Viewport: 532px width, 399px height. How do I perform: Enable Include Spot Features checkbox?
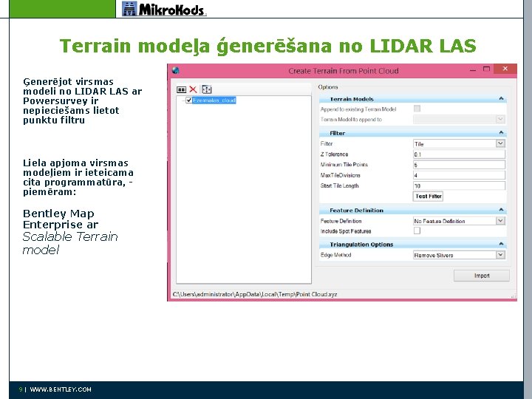click(x=417, y=231)
